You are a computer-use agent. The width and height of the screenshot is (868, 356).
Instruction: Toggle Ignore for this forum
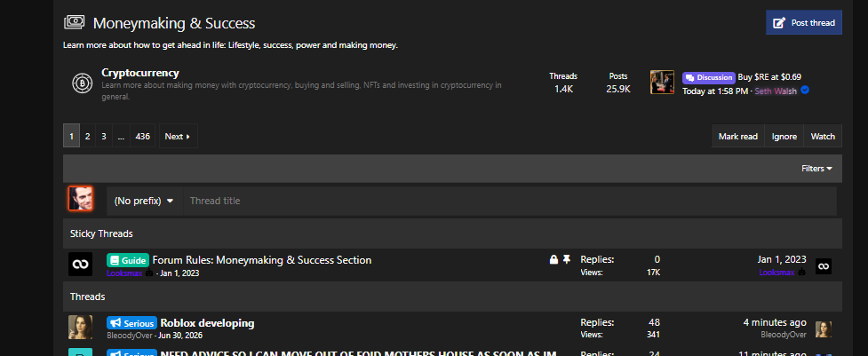pyautogui.click(x=784, y=136)
